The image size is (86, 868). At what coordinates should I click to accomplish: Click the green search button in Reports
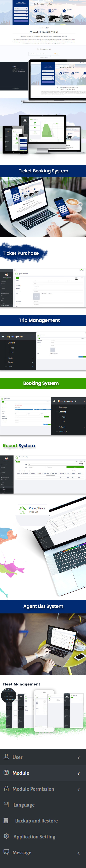pyautogui.click(x=75, y=467)
